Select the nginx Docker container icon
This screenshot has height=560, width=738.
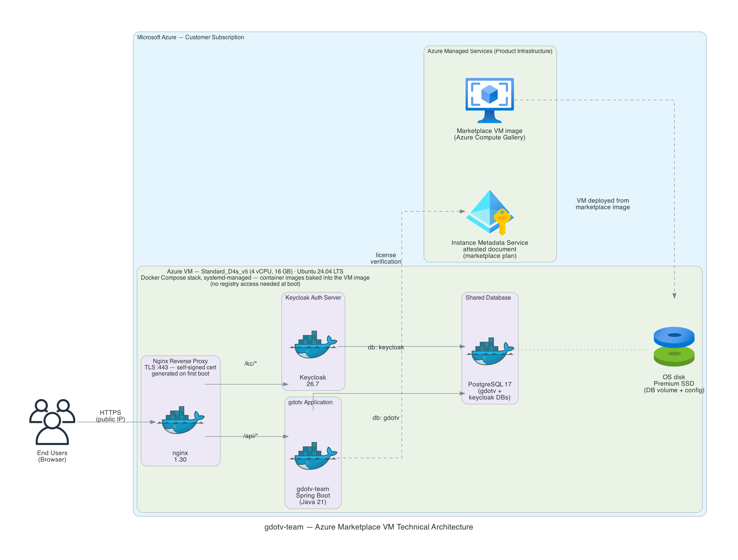[181, 420]
